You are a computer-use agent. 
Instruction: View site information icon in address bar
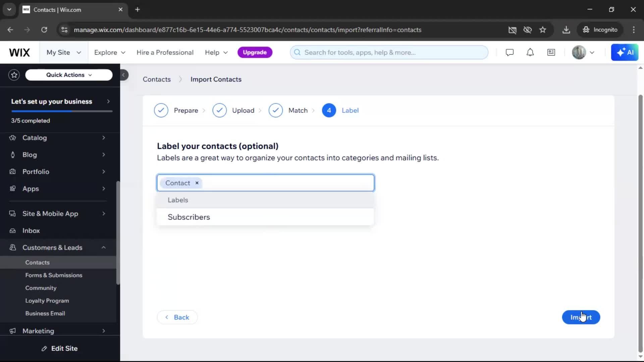pyautogui.click(x=64, y=29)
